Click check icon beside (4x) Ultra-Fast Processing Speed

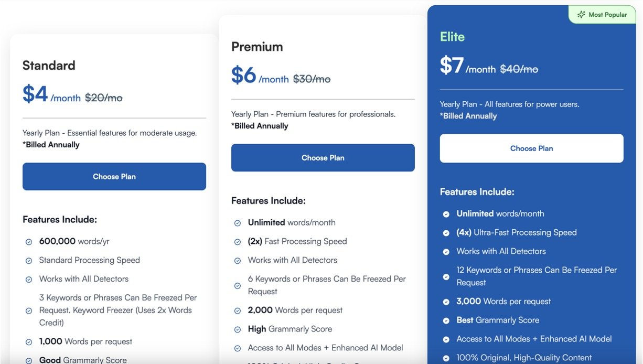[446, 233]
